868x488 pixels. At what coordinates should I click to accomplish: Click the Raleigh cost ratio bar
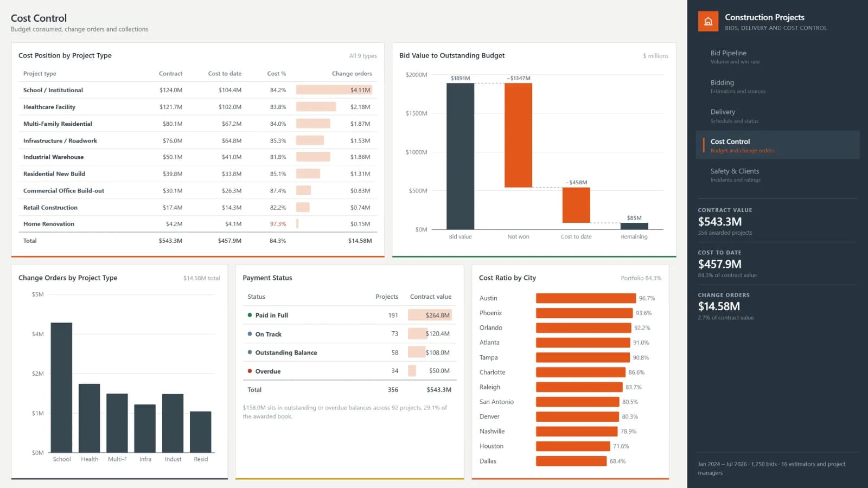pyautogui.click(x=579, y=387)
